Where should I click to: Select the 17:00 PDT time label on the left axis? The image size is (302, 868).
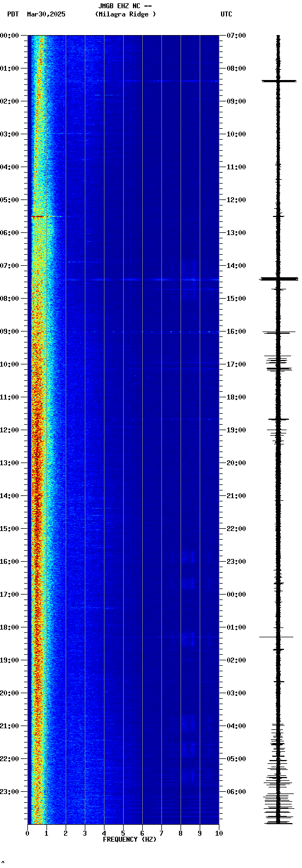point(9,595)
